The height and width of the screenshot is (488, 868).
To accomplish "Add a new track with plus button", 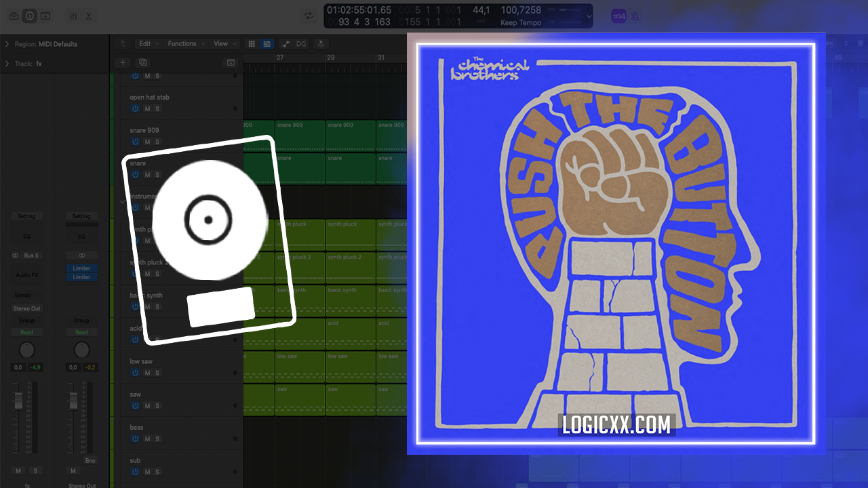I will pyautogui.click(x=123, y=62).
